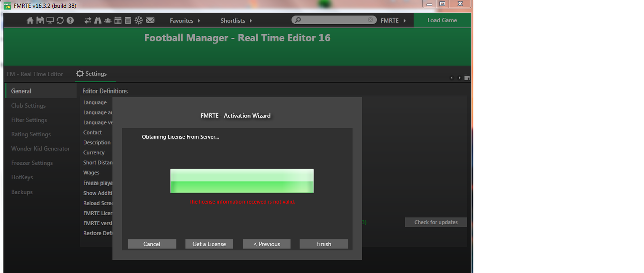
Task: Click the FMRTE app icon in title bar
Action: (x=7, y=5)
